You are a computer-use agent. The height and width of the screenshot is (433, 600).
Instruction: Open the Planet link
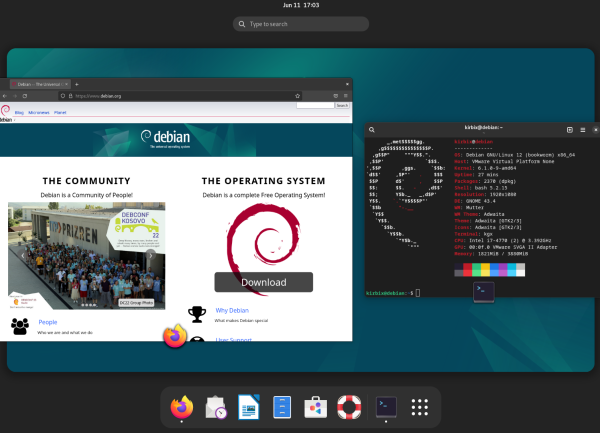[60, 112]
